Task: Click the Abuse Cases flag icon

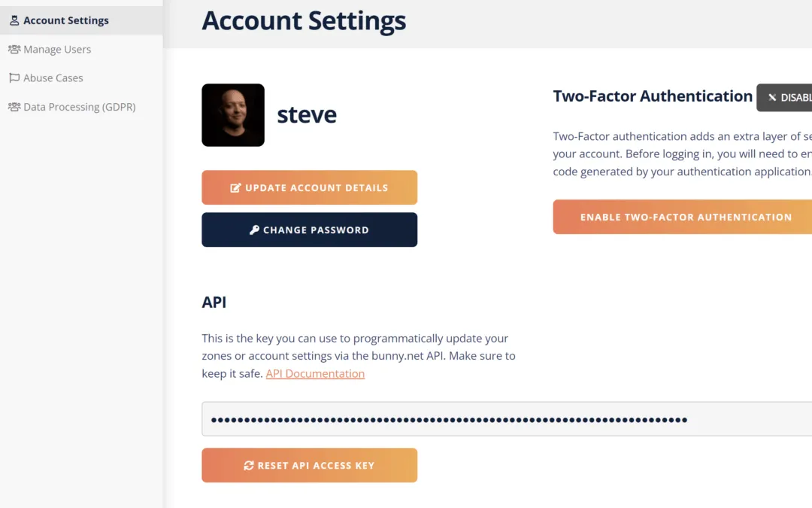Action: pyautogui.click(x=14, y=78)
